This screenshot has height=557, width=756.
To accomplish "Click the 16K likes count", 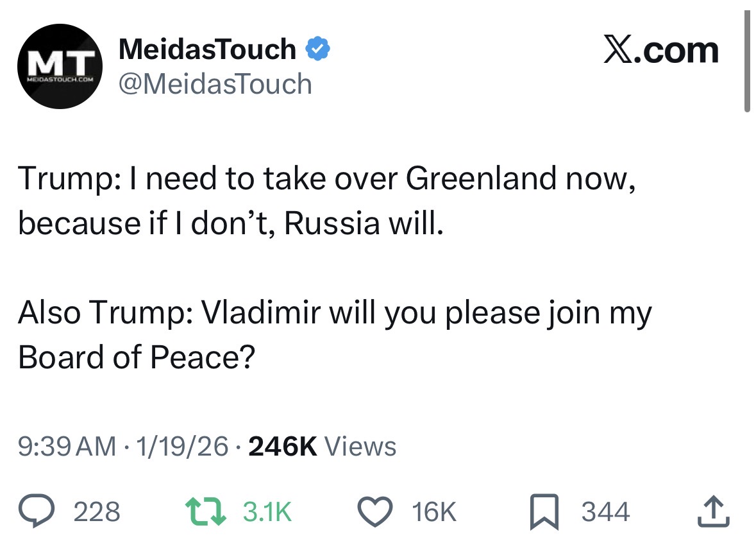I will pyautogui.click(x=433, y=511).
